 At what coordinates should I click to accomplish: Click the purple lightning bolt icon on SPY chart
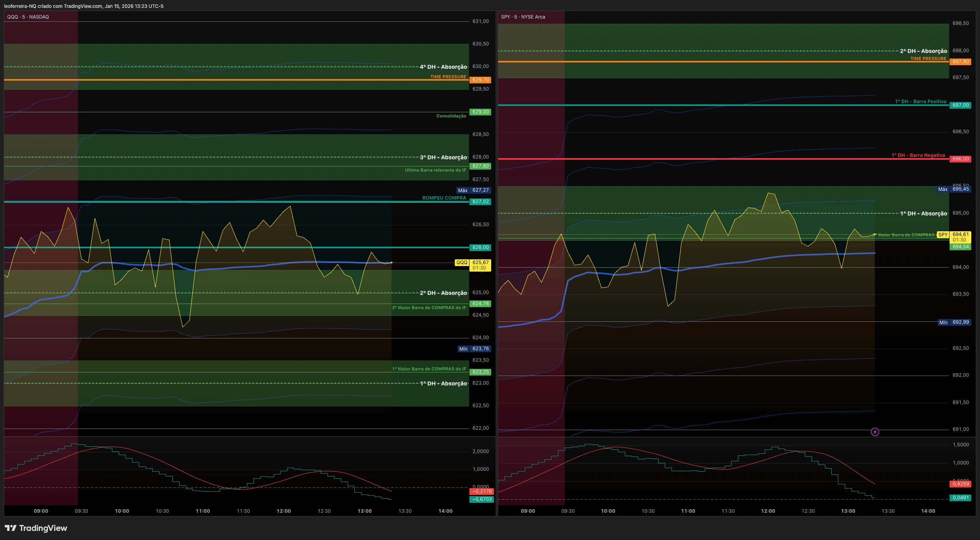point(875,432)
